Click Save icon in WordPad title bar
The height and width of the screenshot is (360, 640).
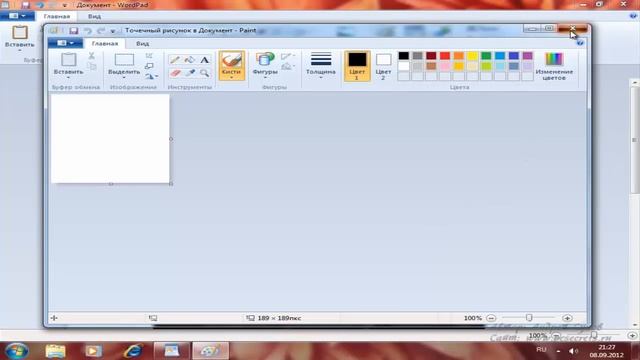pos(25,5)
